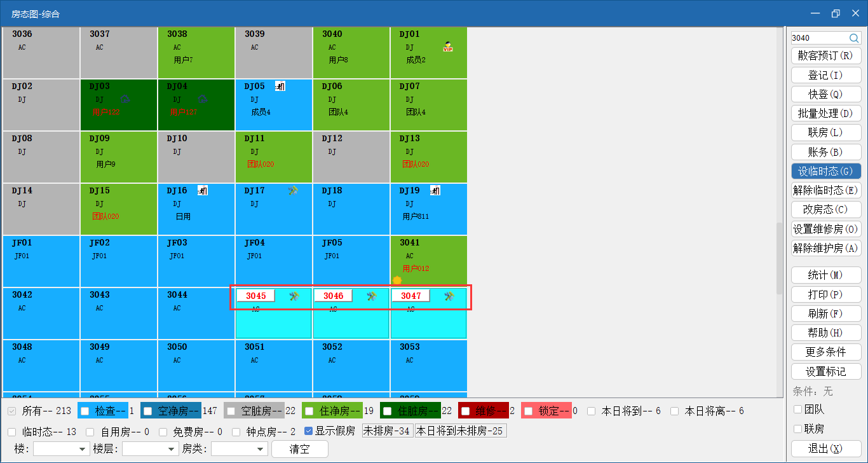Screen dimensions: 868x463
Task: Click the house icon in room DJ03
Action: click(126, 99)
